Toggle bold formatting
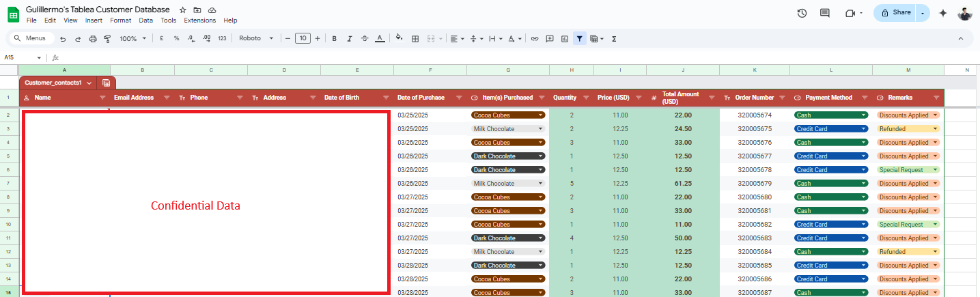 (x=334, y=39)
